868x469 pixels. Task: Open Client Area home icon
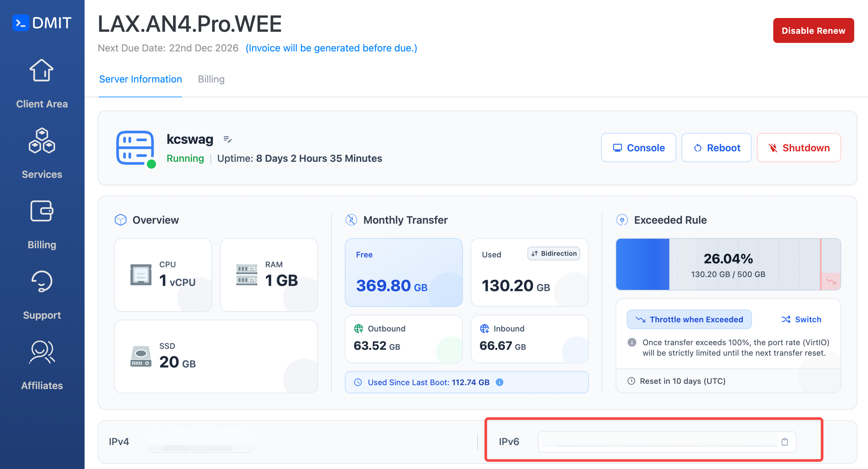(x=41, y=70)
